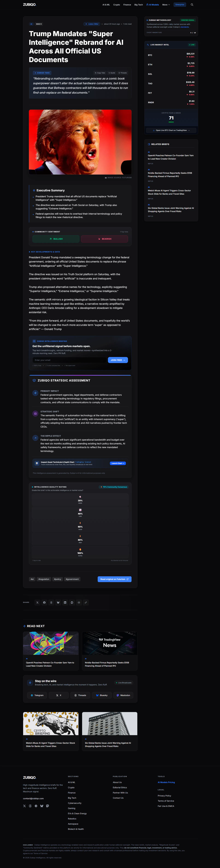Image resolution: width=220 pixels, height=868 pixels.
Task: Select the #policy tag
Action: pyautogui.click(x=57, y=579)
